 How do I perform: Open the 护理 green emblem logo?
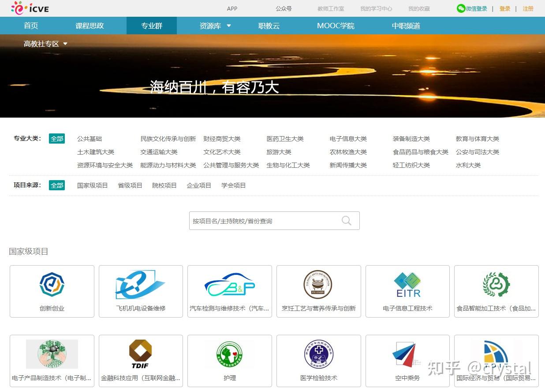pyautogui.click(x=229, y=355)
